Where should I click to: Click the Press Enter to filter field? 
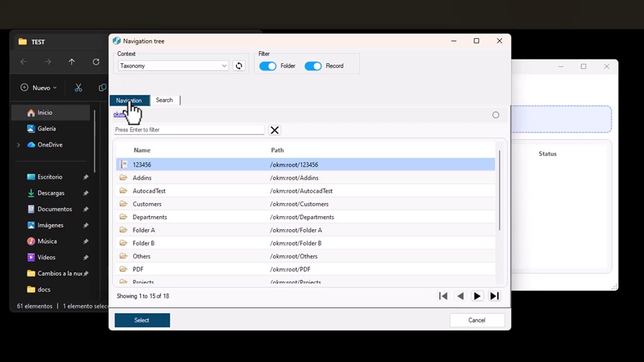click(189, 130)
